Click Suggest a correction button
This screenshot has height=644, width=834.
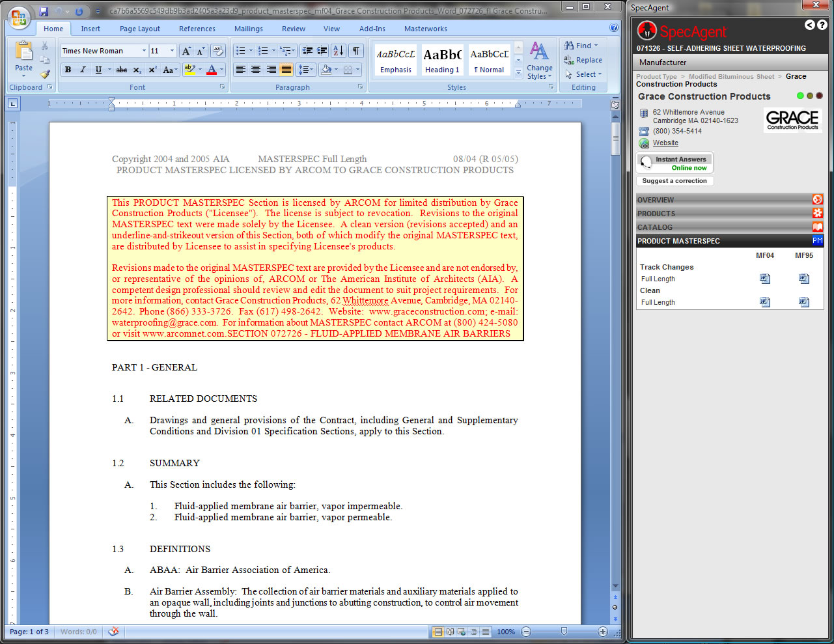(x=674, y=181)
